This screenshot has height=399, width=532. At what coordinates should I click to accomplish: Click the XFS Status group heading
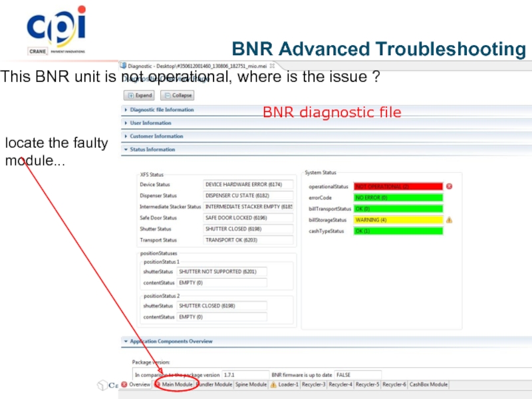[152, 175]
